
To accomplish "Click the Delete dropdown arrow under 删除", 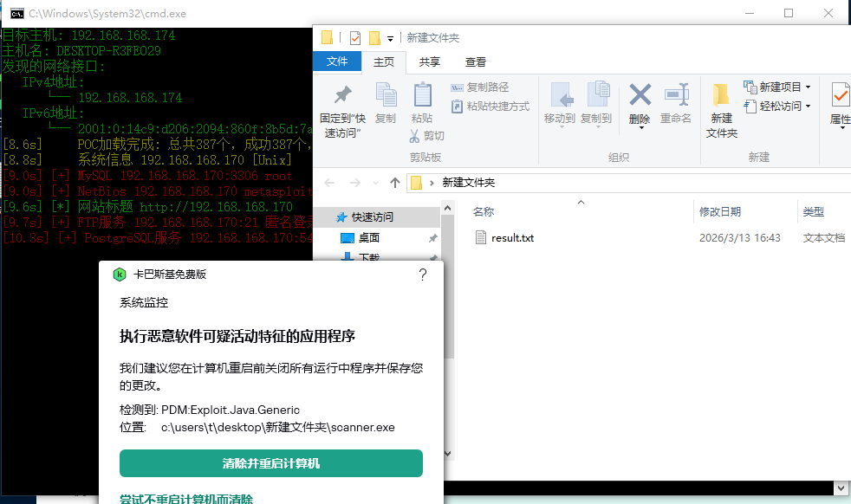I will [x=641, y=128].
